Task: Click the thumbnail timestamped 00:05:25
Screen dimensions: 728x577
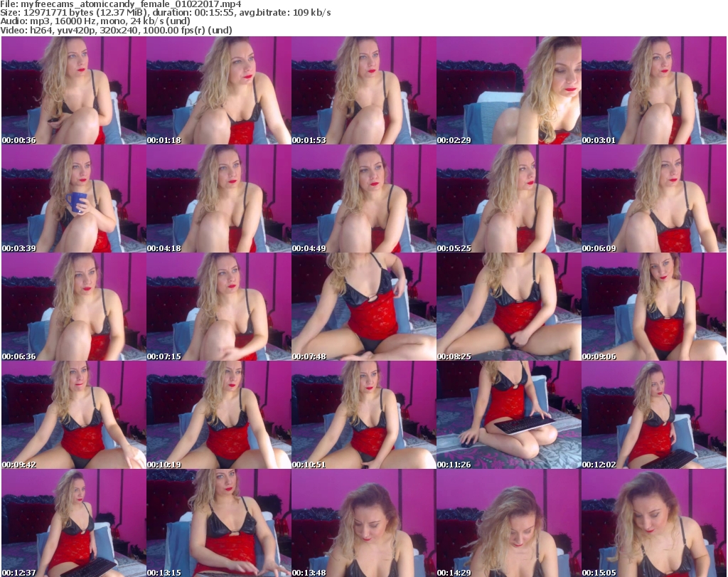Action: pyautogui.click(x=509, y=198)
